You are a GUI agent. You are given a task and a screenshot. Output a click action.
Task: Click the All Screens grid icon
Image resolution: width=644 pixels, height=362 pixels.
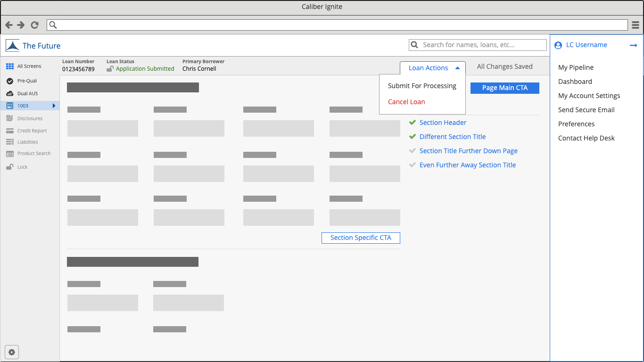click(x=9, y=66)
